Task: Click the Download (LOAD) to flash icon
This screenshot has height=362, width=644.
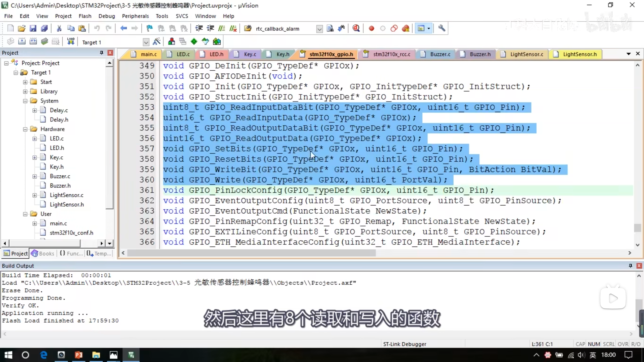Action: pos(71,42)
